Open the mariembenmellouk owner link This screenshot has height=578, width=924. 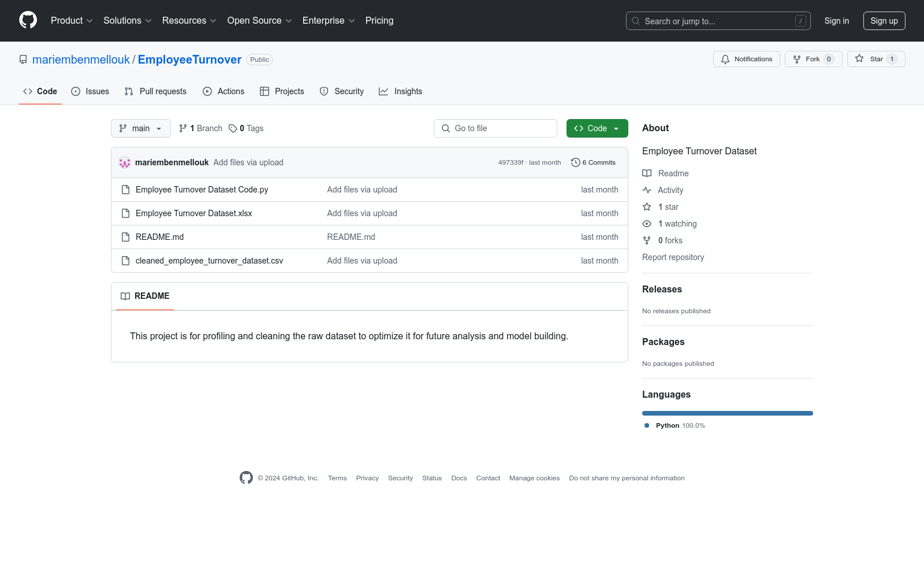[81, 60]
